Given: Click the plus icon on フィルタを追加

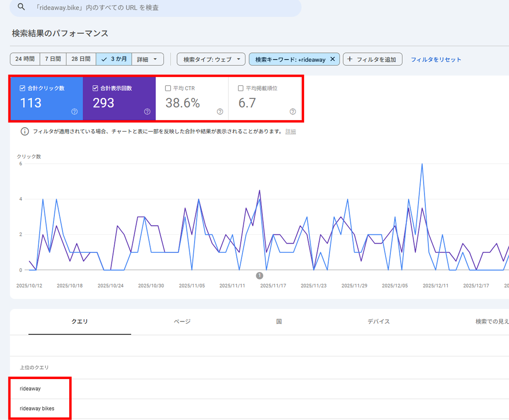Looking at the screenshot, I should (350, 59).
